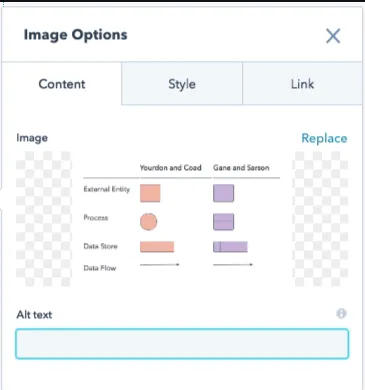Select the data flow diagram image preview

coord(182,219)
